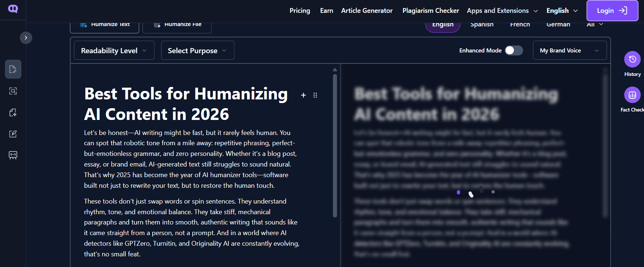The image size is (644, 267).
Task: Expand the All languages dropdown
Action: [x=595, y=25]
